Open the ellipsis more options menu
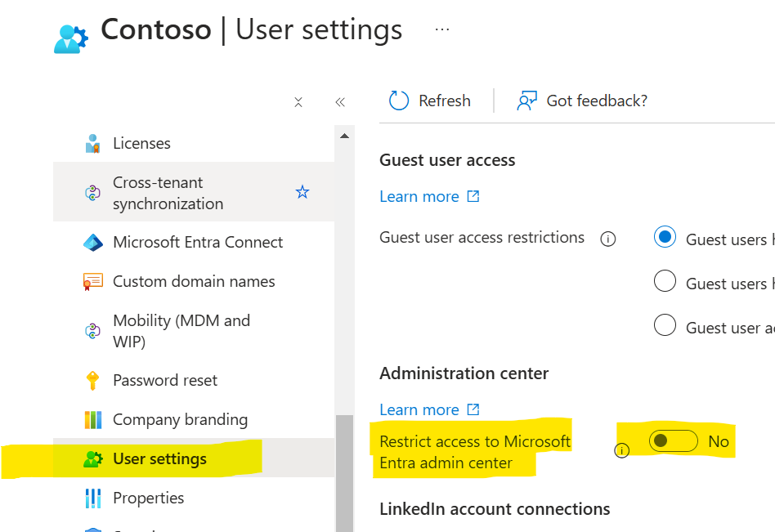Image resolution: width=775 pixels, height=532 pixels. [442, 29]
